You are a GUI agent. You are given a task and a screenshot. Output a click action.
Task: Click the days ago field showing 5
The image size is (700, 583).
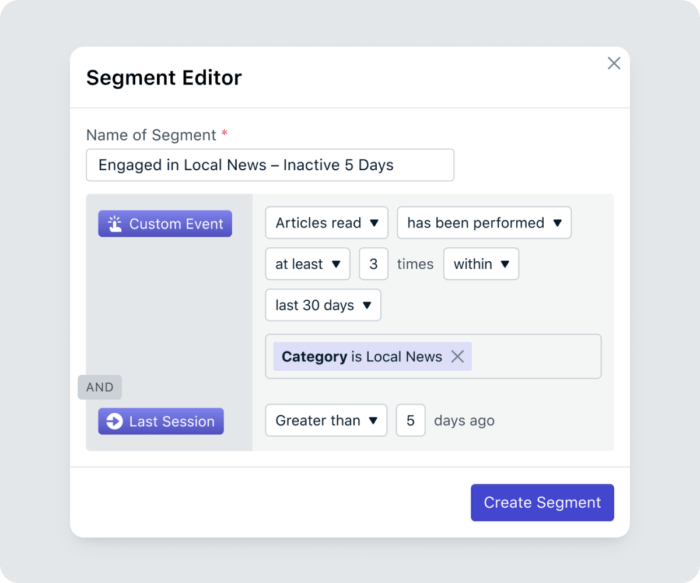(410, 420)
